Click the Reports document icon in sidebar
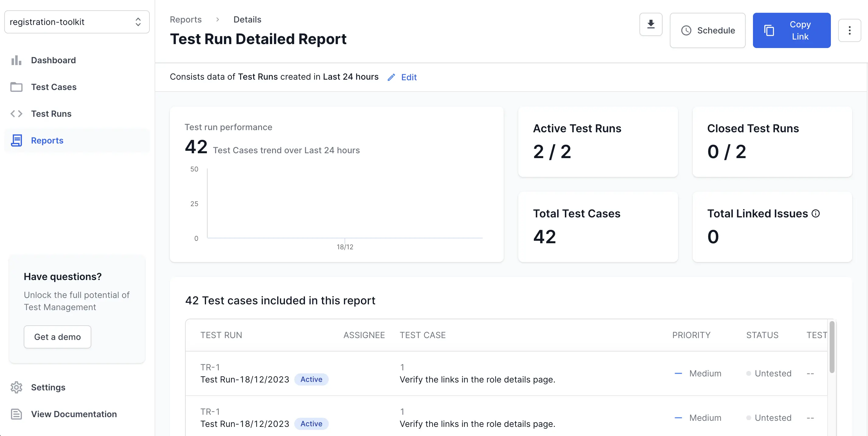868x436 pixels. click(16, 140)
